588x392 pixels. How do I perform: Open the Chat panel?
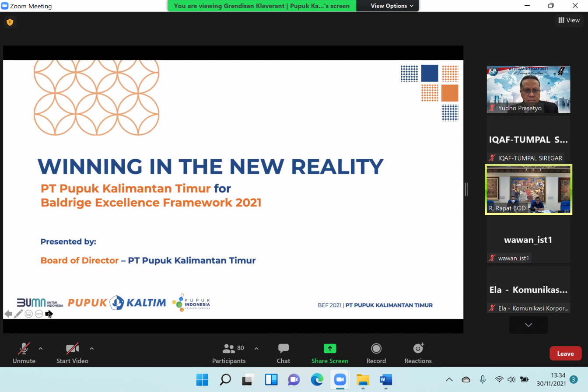pyautogui.click(x=283, y=353)
